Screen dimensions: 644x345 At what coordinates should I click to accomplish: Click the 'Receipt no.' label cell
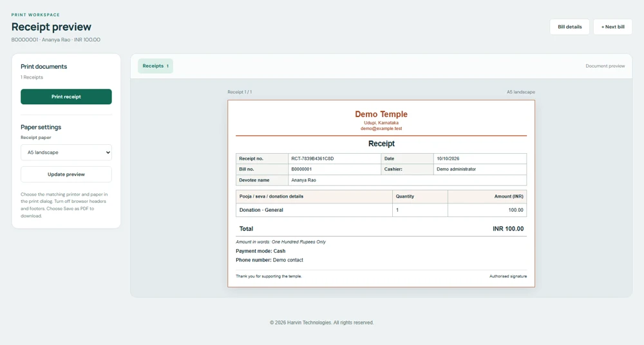click(262, 158)
